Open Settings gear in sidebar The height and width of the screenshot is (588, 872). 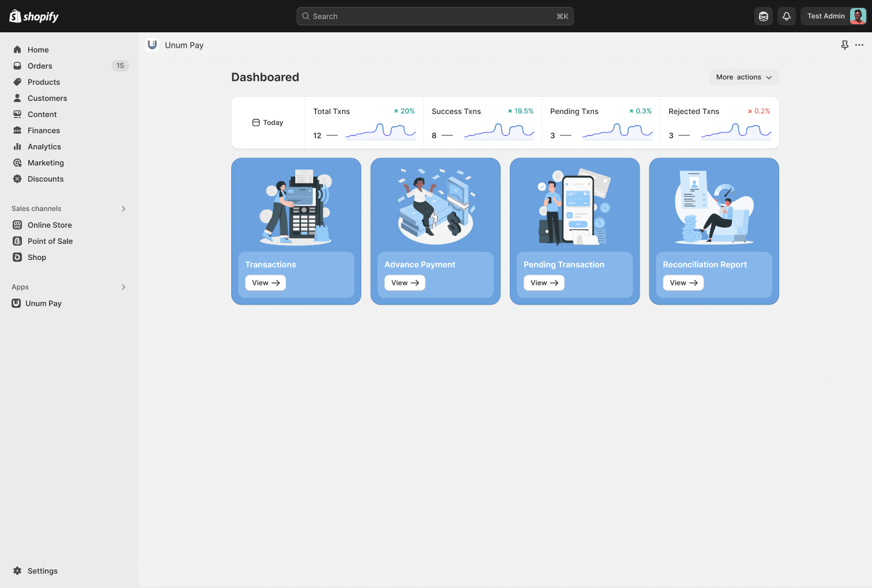[17, 571]
